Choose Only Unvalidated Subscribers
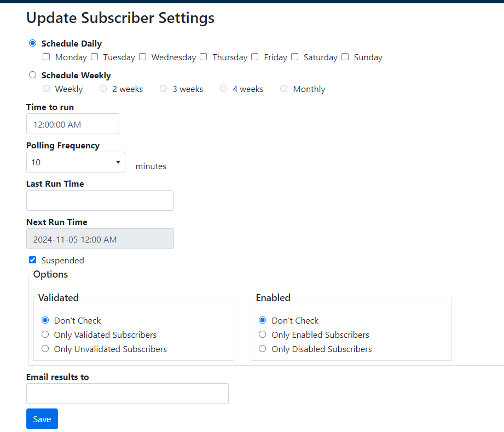This screenshot has height=432, width=504. click(45, 349)
